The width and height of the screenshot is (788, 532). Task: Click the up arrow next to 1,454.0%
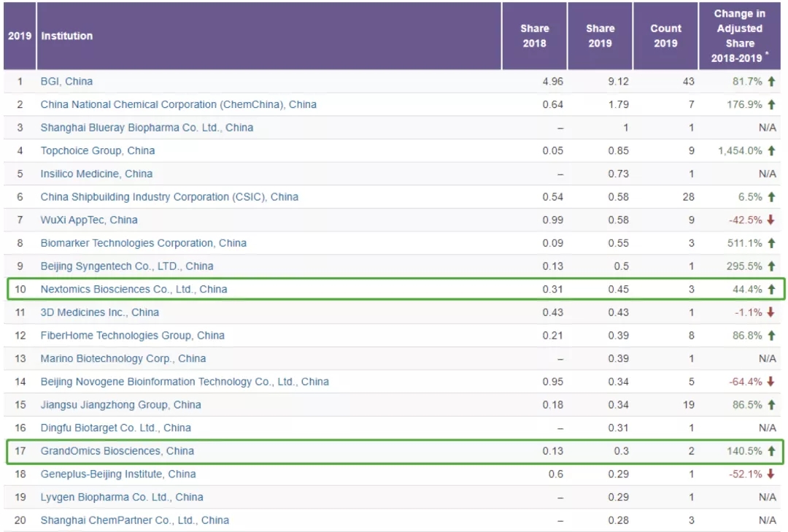coord(771,151)
